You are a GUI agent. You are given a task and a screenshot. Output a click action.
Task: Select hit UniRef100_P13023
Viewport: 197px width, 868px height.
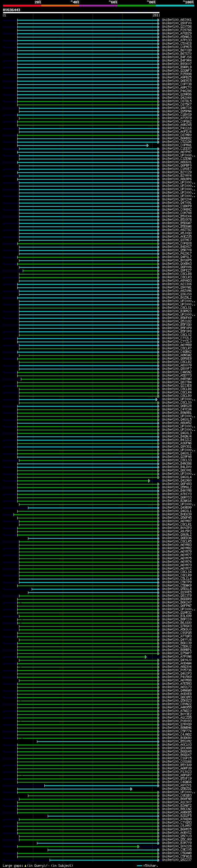tap(176, 772)
